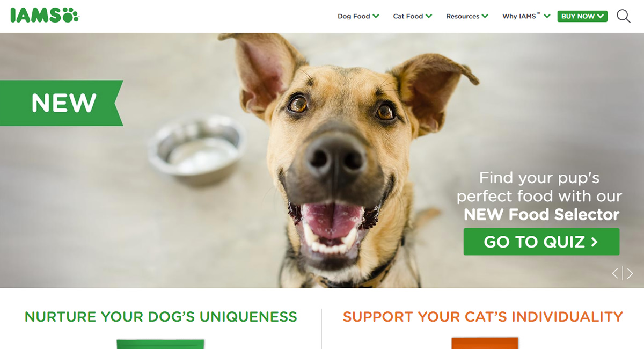Open the BUY NOW dropdown button
Viewport: 644px width, 349px height.
(x=582, y=16)
